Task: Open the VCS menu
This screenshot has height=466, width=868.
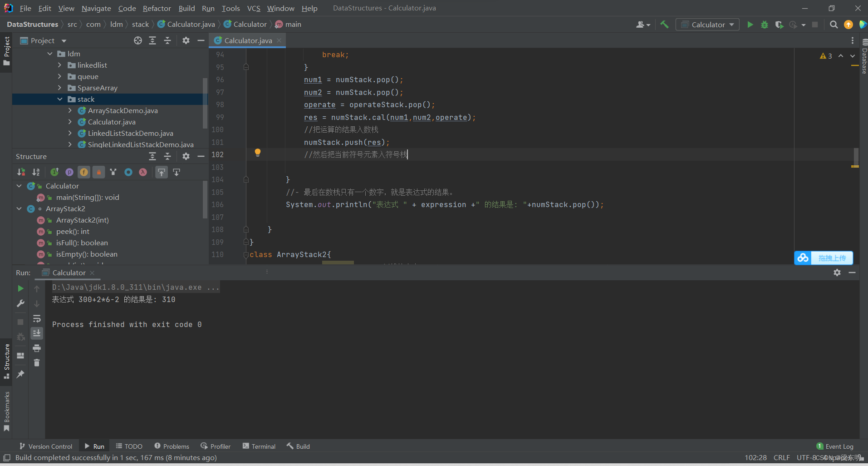Action: 254,8
